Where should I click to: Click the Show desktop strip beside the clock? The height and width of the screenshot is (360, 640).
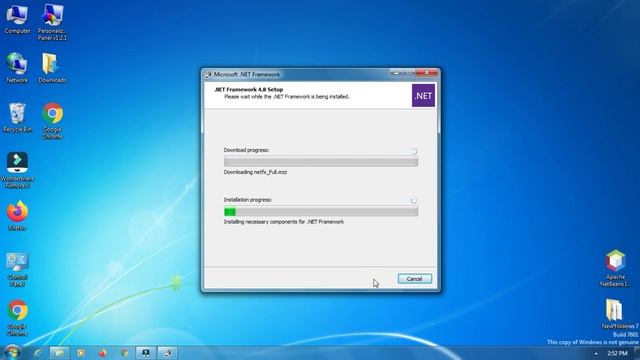(637, 353)
